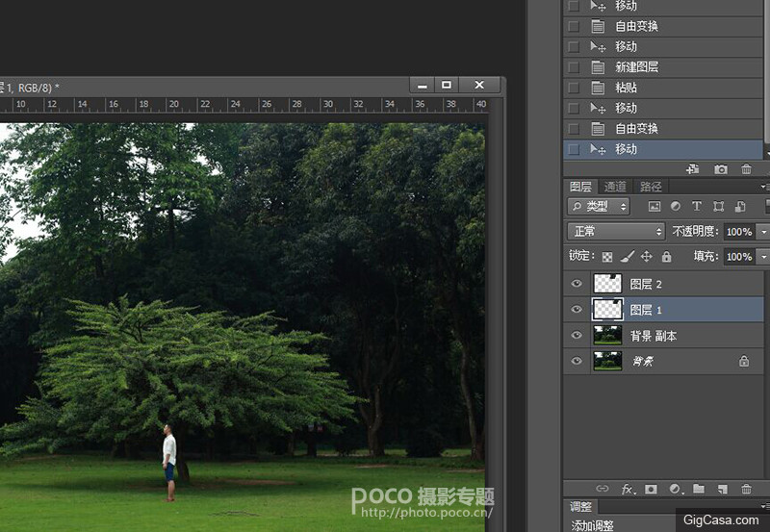Open the 正常 blend mode dropdown
Viewport: 770px width, 532px height.
tap(616, 231)
